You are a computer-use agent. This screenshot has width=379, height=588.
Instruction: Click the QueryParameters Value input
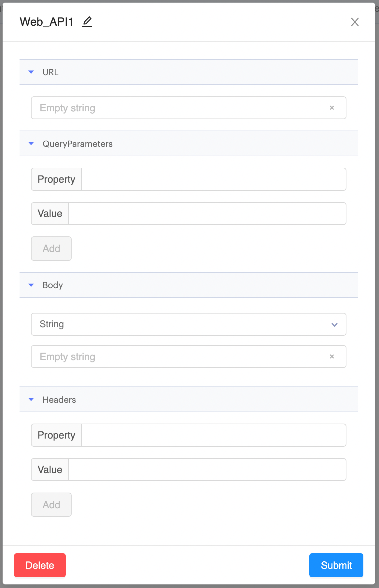pyautogui.click(x=207, y=214)
